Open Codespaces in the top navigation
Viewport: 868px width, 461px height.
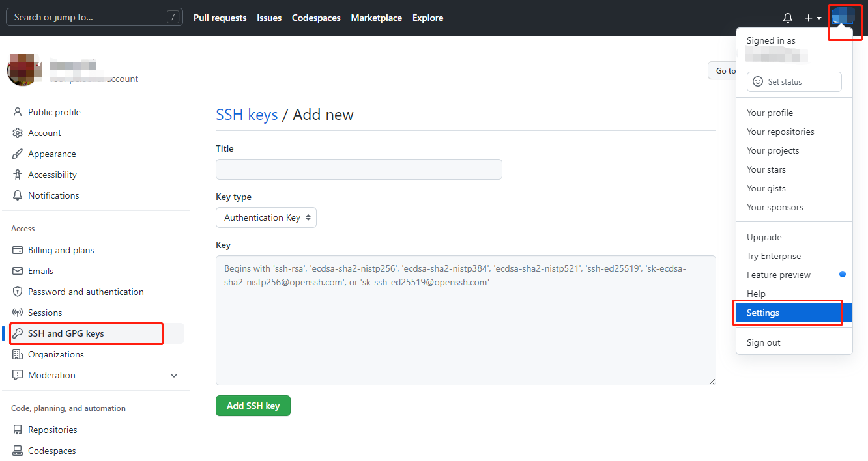click(316, 18)
